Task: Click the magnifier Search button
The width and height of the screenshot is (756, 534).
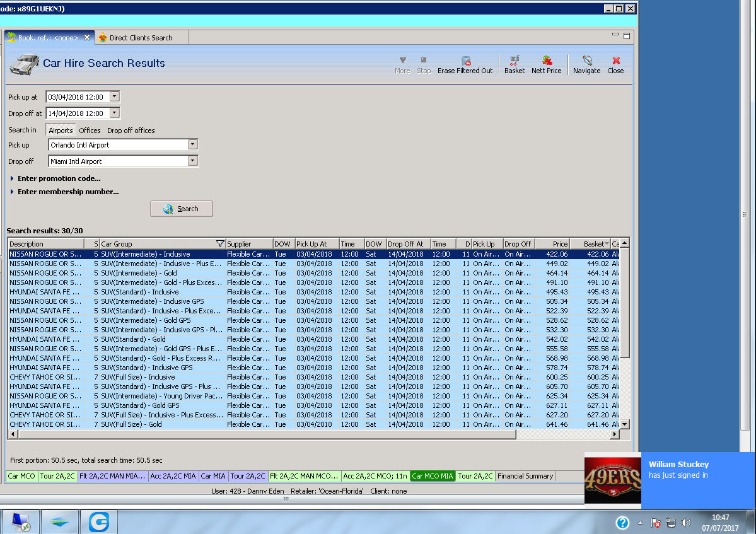Action: [x=182, y=209]
